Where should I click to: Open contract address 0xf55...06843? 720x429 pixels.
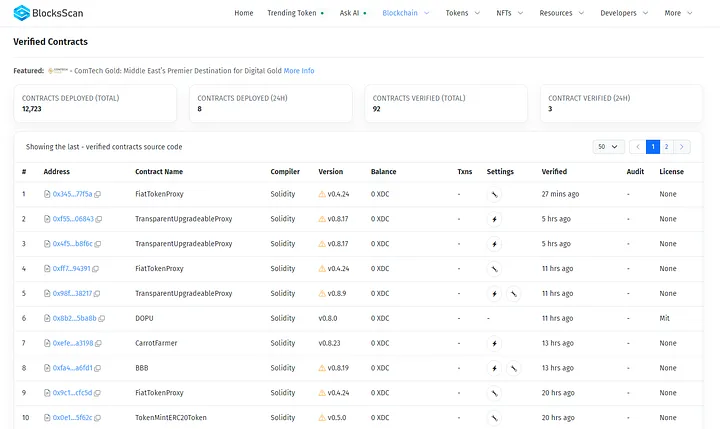(x=72, y=219)
